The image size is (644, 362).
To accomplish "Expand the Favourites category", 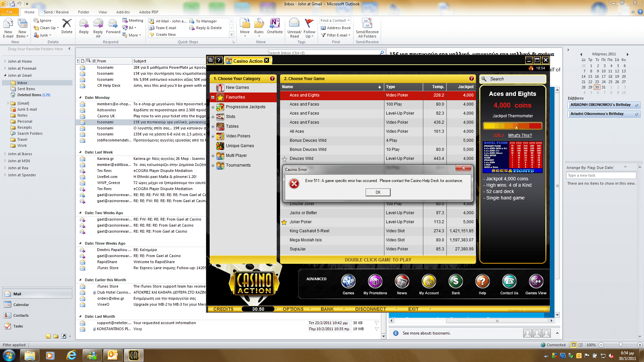I will pyautogui.click(x=213, y=98).
